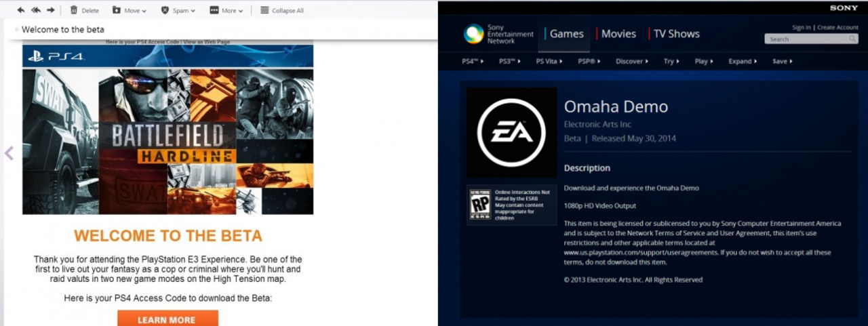Click the 1080p HD Video Output line
The height and width of the screenshot is (326, 868).
coord(600,205)
